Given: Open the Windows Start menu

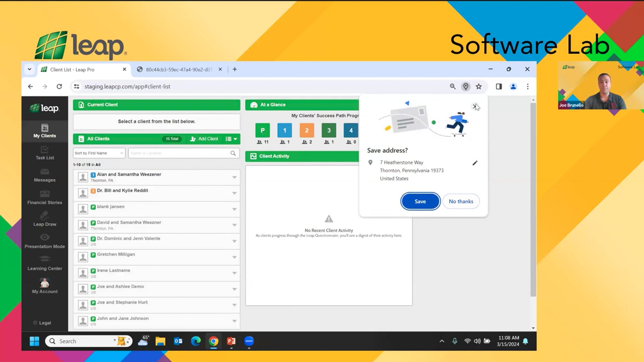Looking at the screenshot, I should (34, 341).
